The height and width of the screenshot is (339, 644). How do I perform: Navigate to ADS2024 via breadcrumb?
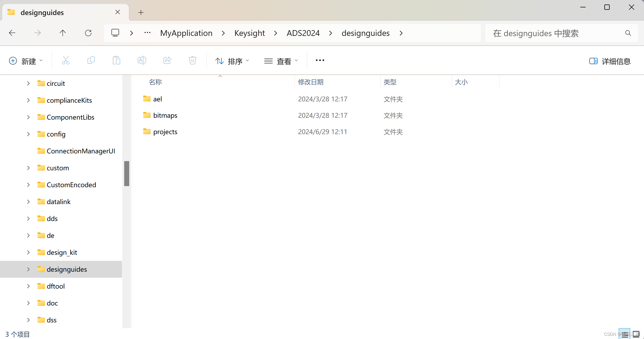(x=303, y=33)
